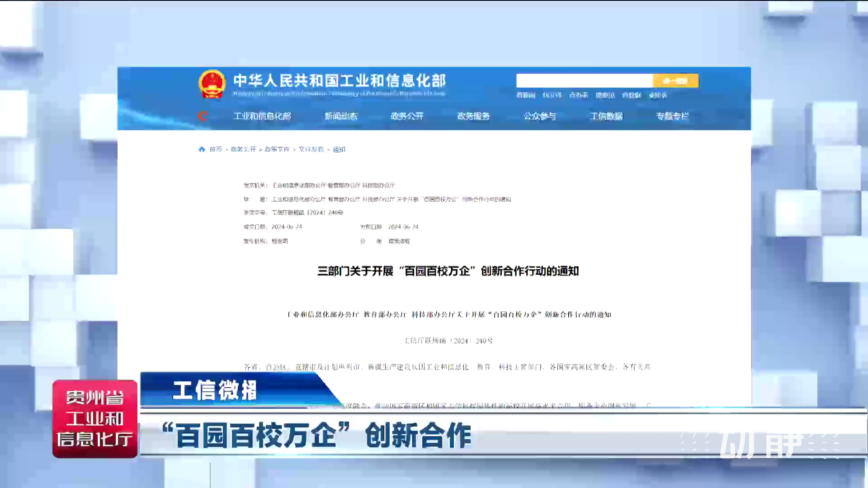
Task: Open the 政务服务 navigation menu
Action: (473, 116)
